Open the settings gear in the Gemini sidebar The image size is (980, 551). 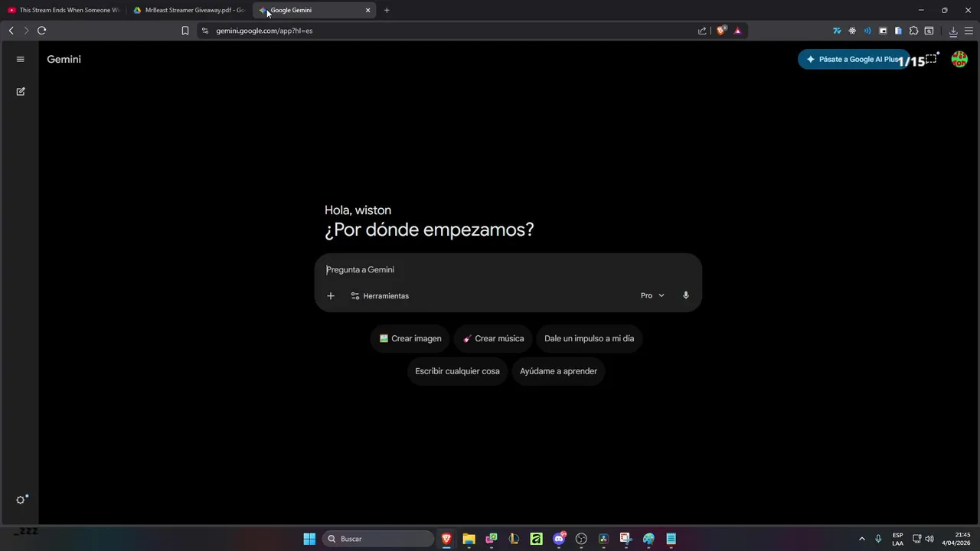(21, 500)
